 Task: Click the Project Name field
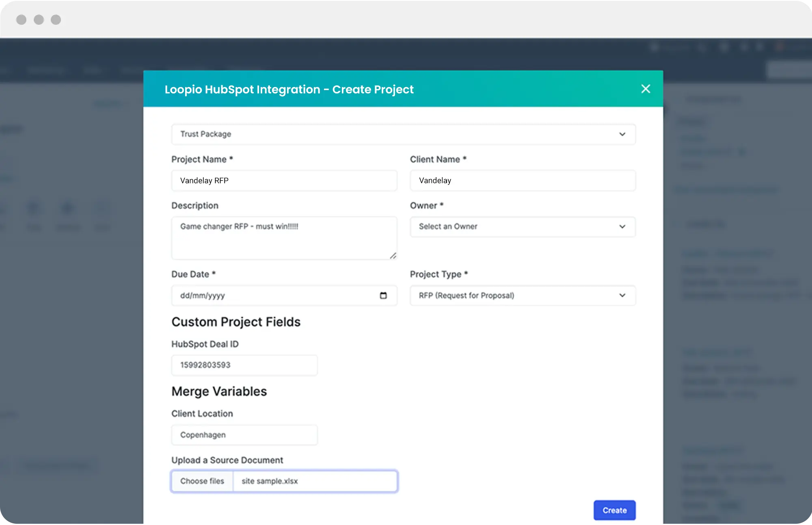pyautogui.click(x=284, y=180)
